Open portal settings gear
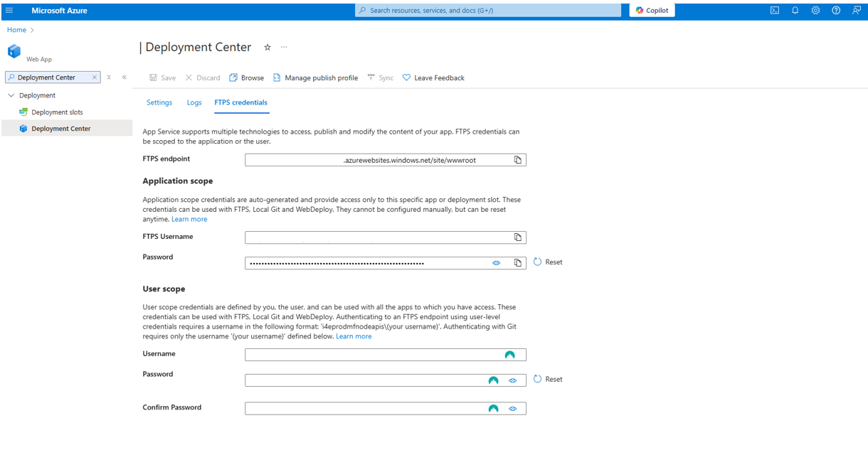Image resolution: width=868 pixels, height=455 pixels. [815, 11]
